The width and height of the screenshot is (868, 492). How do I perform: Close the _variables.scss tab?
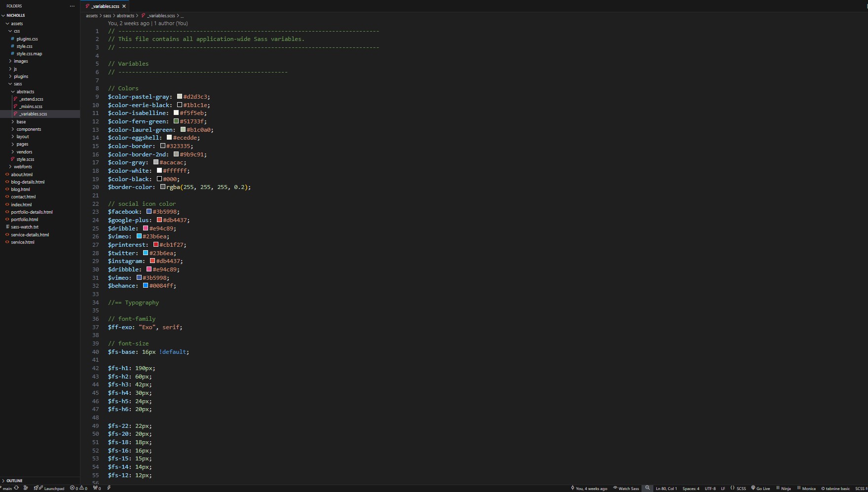click(x=124, y=6)
